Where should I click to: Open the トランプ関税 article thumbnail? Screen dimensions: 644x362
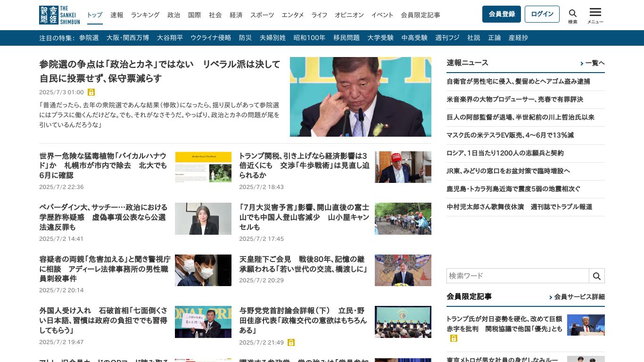tap(403, 167)
